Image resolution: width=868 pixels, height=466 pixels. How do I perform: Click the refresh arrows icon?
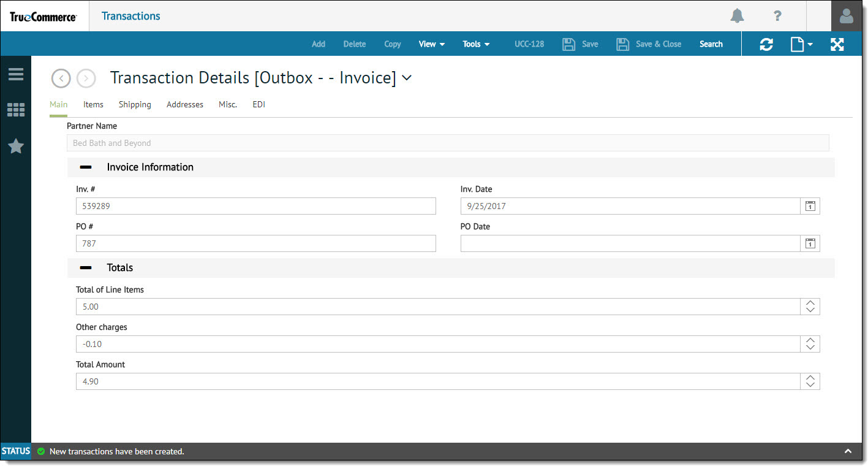point(766,44)
